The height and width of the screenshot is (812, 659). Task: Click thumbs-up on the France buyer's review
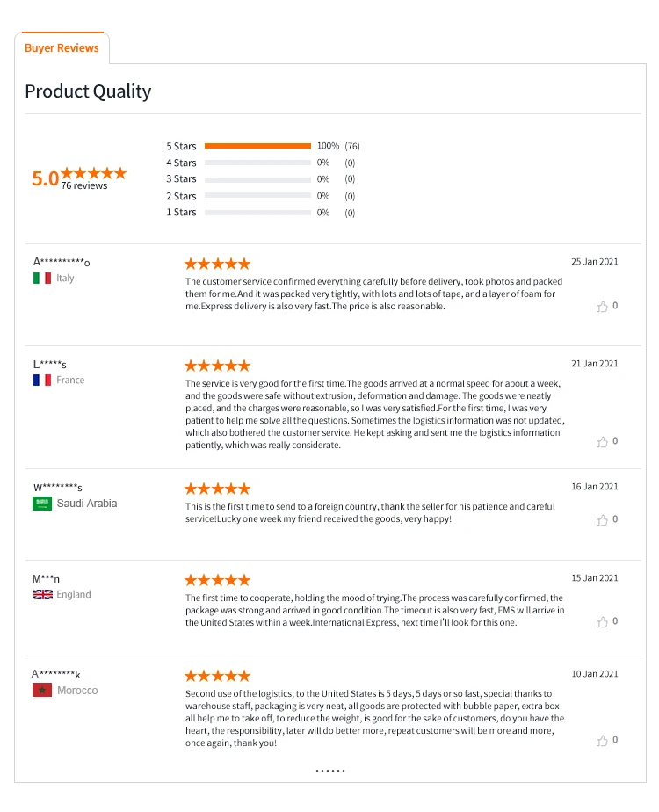[602, 442]
